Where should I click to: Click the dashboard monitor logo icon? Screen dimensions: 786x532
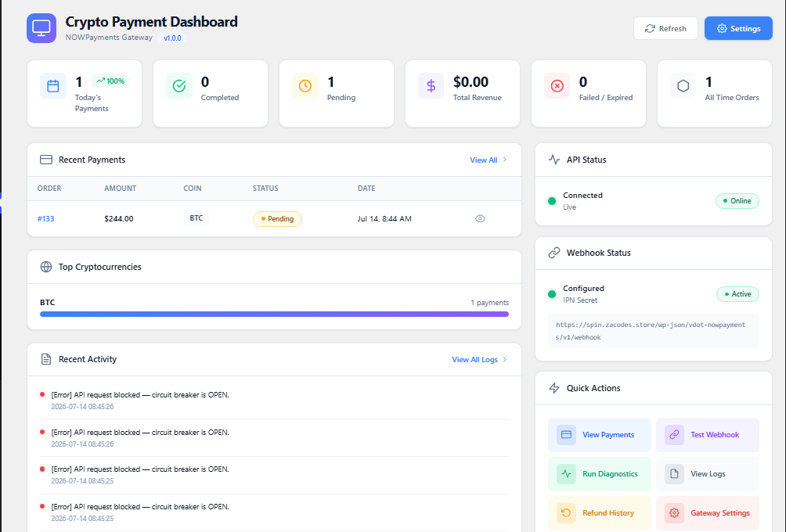pos(41,28)
